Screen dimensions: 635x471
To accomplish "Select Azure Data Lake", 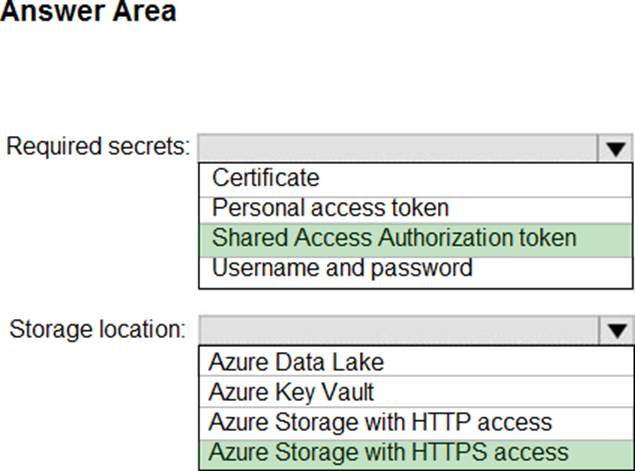I will 296,361.
